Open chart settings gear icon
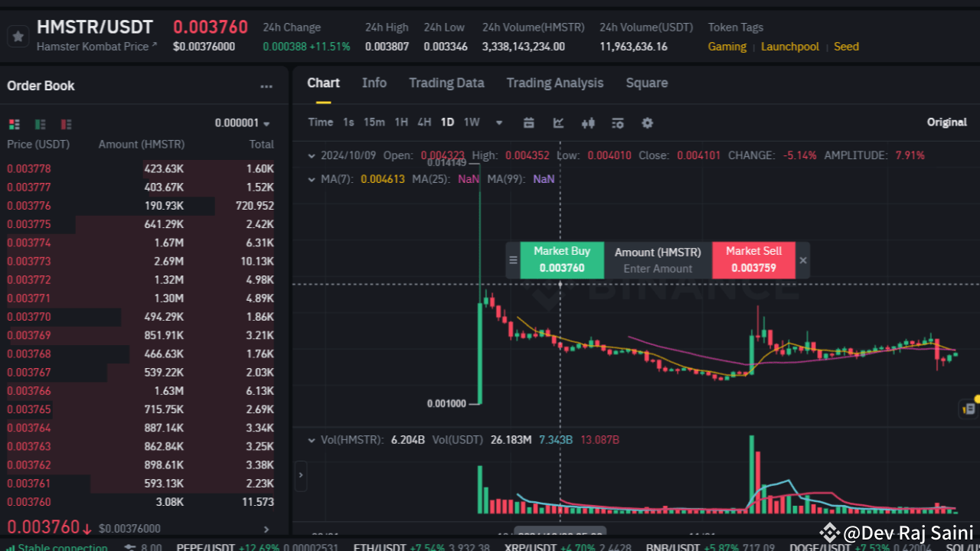Viewport: 980px width, 551px height. [648, 122]
